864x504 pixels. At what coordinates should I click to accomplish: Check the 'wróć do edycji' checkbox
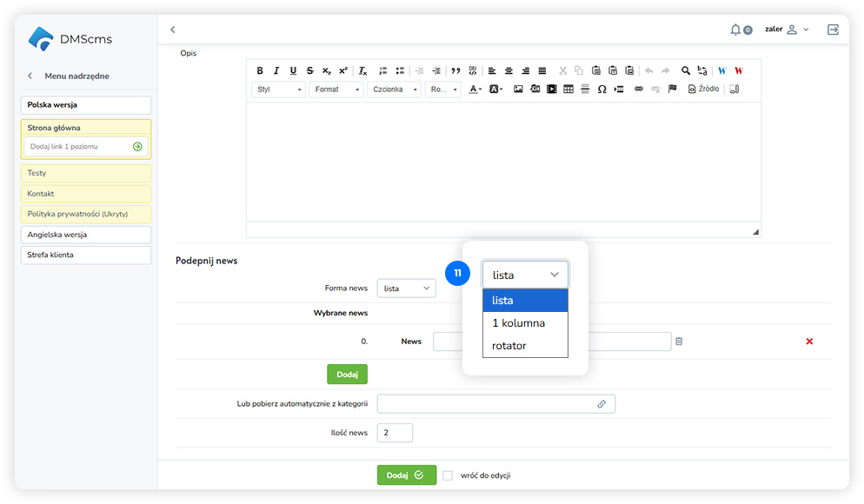tap(448, 475)
